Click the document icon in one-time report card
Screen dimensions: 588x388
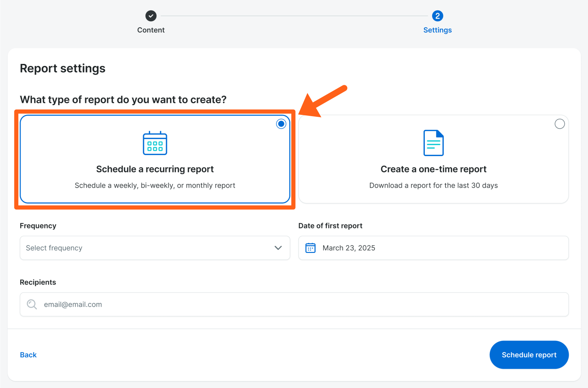433,143
